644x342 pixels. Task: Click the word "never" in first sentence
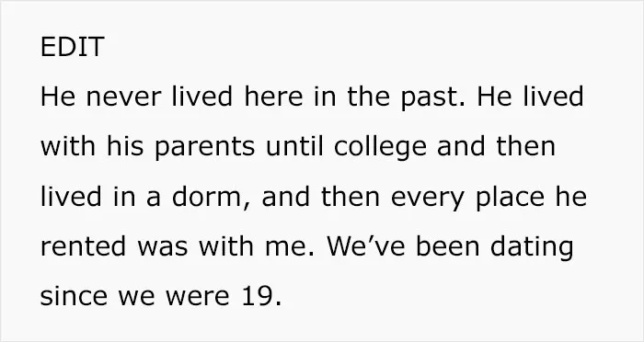point(123,97)
